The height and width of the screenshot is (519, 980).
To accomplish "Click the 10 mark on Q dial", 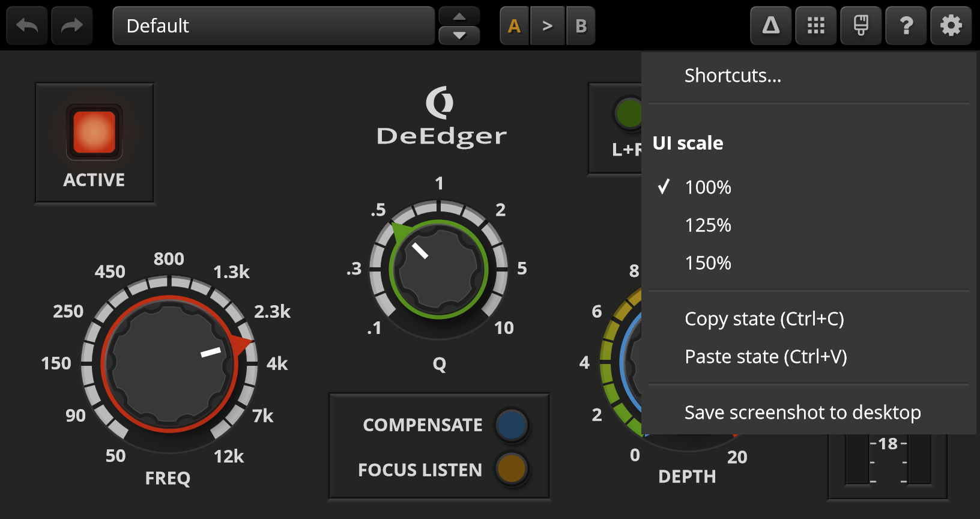I will tap(504, 328).
